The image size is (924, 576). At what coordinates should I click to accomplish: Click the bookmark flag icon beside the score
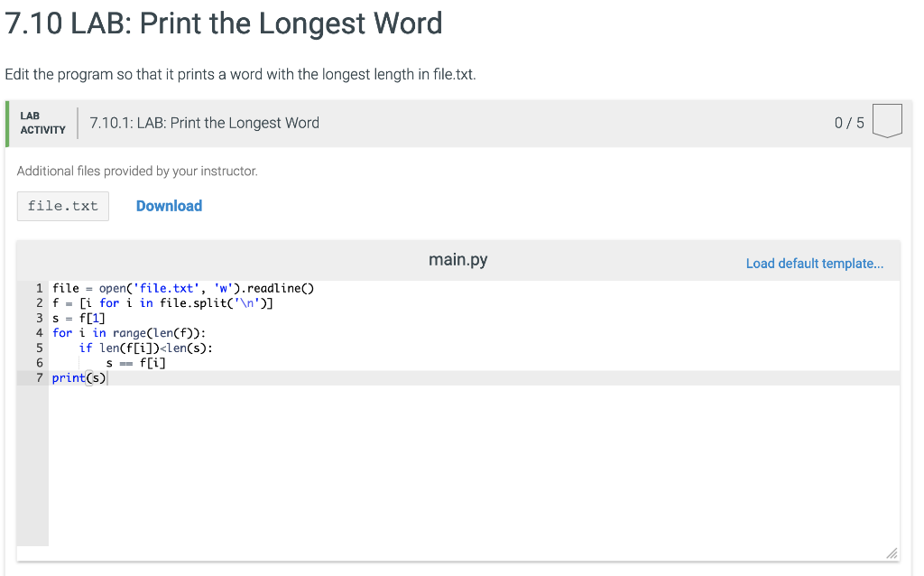point(886,118)
